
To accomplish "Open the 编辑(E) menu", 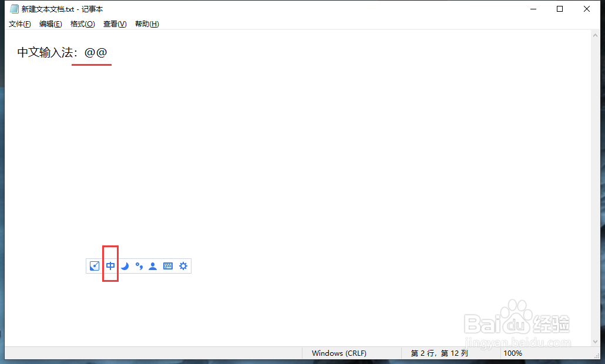I will pos(51,24).
